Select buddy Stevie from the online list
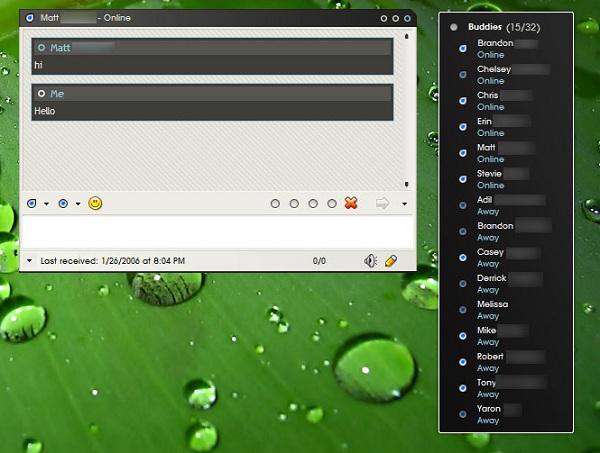The image size is (600, 453). 489,174
